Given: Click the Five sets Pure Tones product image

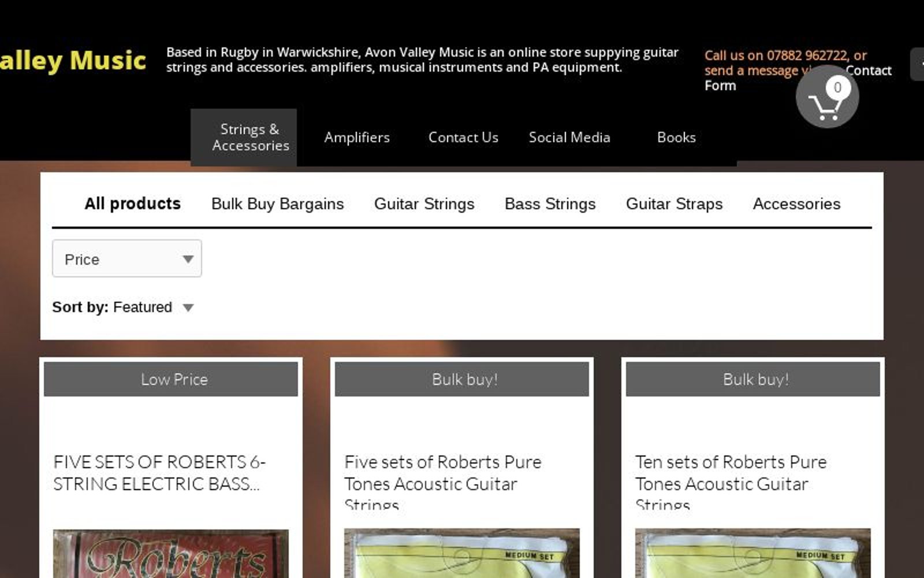Looking at the screenshot, I should click(x=462, y=553).
